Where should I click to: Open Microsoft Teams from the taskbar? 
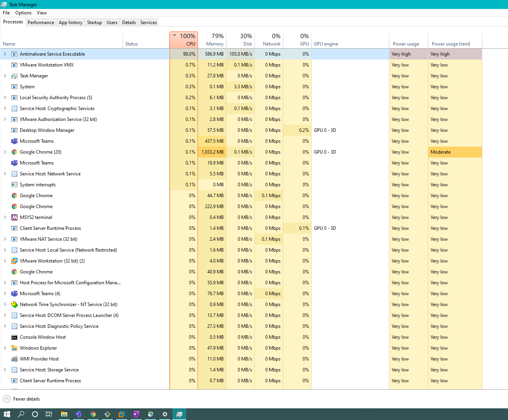point(79,414)
